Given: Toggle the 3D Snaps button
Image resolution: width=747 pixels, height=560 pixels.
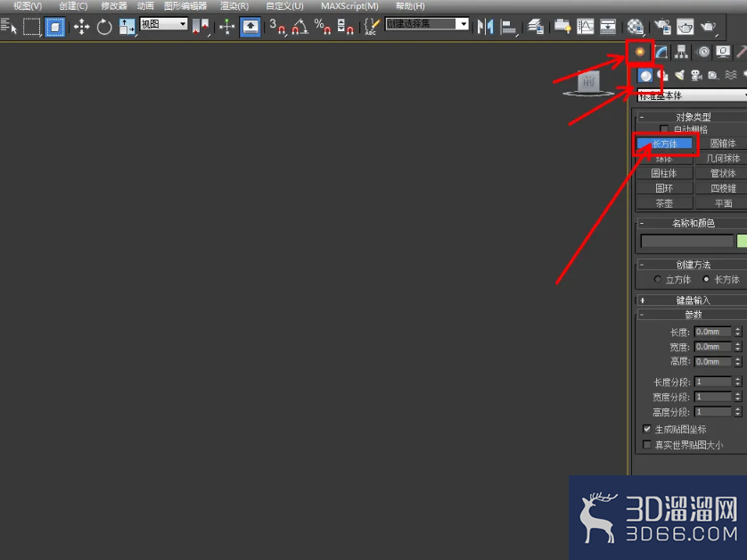Looking at the screenshot, I should coord(277,27).
